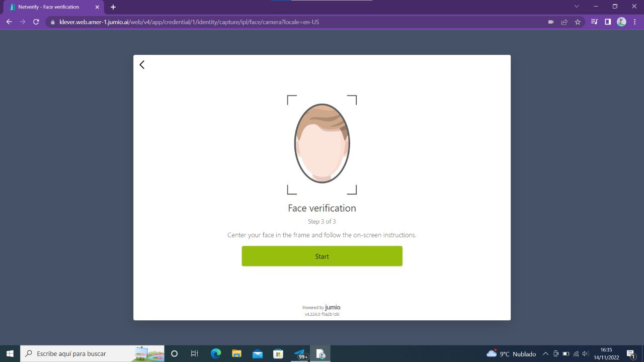The width and height of the screenshot is (644, 362).
Task: View site security lock info
Action: 52,22
